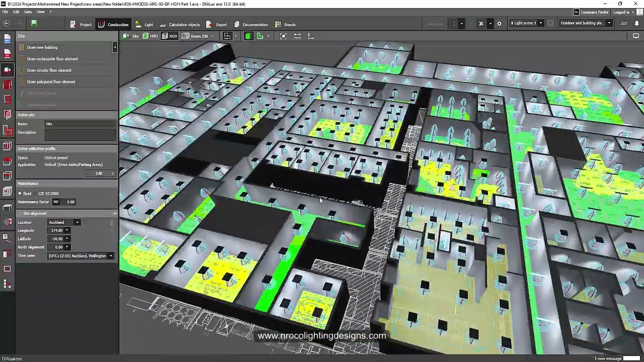Click the furniture objects sidebar icon
The image size is (644, 362).
(7, 192)
